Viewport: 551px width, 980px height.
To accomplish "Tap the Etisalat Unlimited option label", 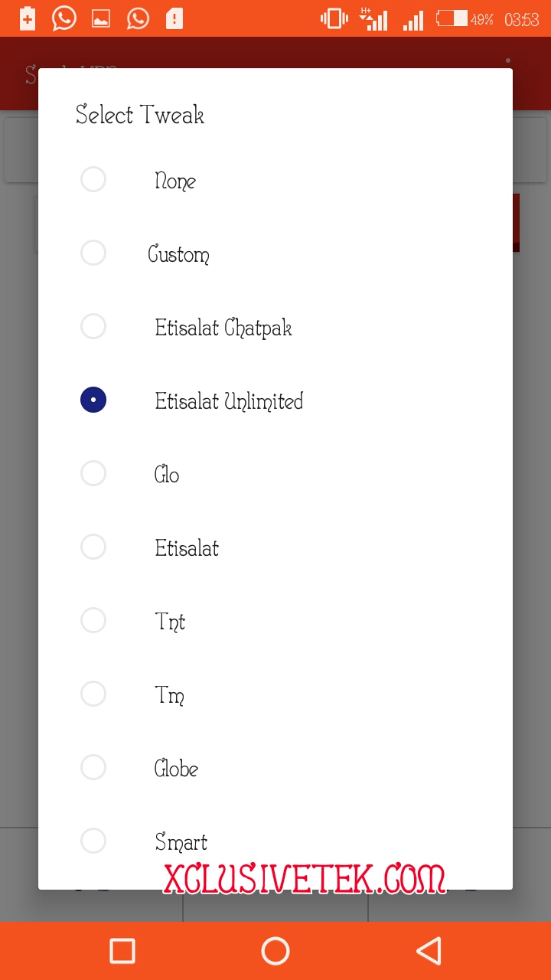I will (x=229, y=401).
